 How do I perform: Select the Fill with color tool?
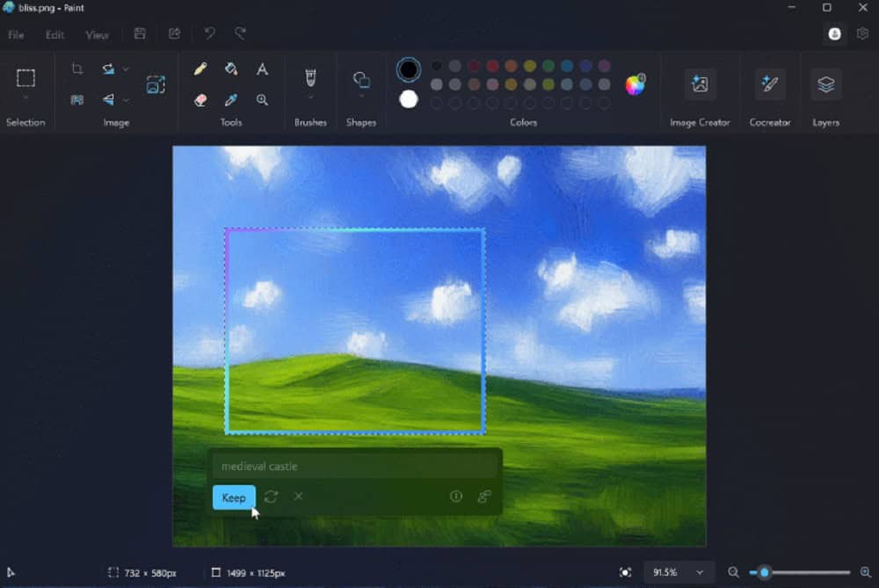(230, 69)
